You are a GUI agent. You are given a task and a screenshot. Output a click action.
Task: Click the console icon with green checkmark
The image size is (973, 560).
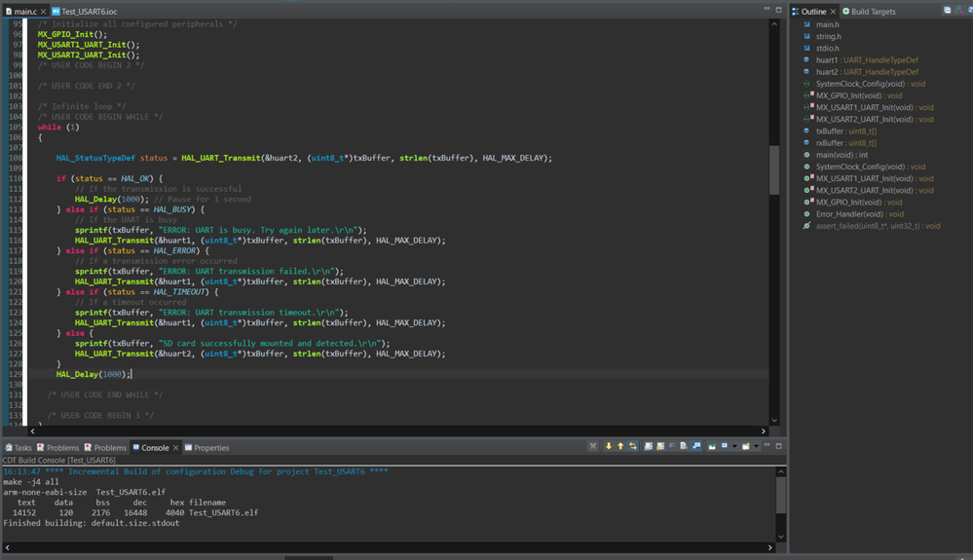712,446
